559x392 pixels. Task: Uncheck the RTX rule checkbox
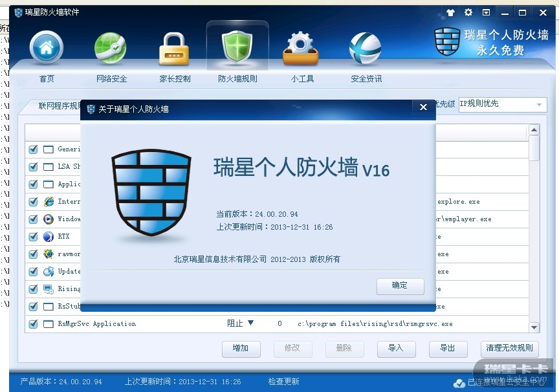pos(34,237)
